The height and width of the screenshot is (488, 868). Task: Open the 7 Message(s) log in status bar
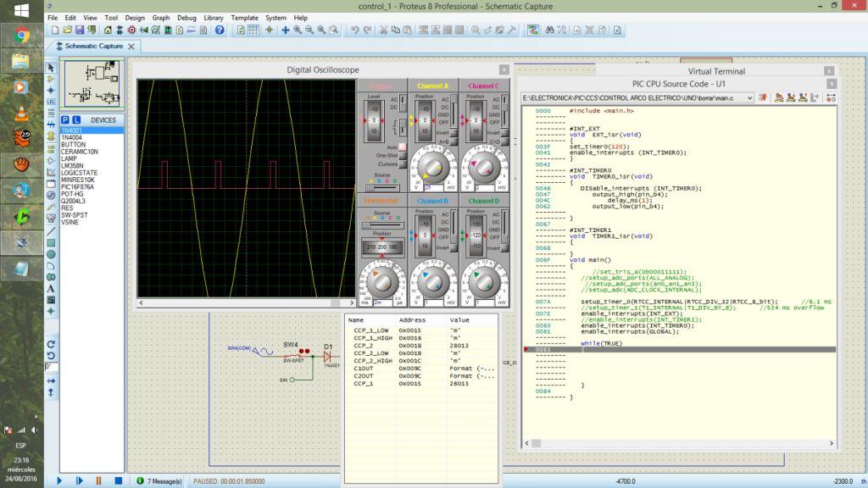click(159, 481)
